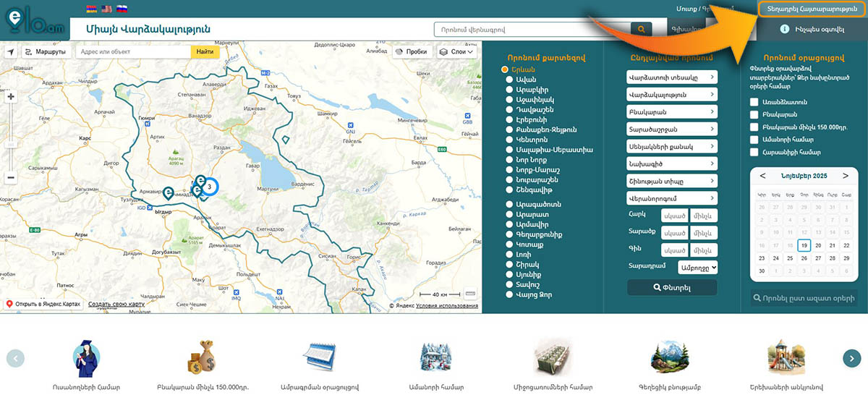This screenshot has width=868, height=408.
Task: Expand the Շինության տիպը filter
Action: 672,181
